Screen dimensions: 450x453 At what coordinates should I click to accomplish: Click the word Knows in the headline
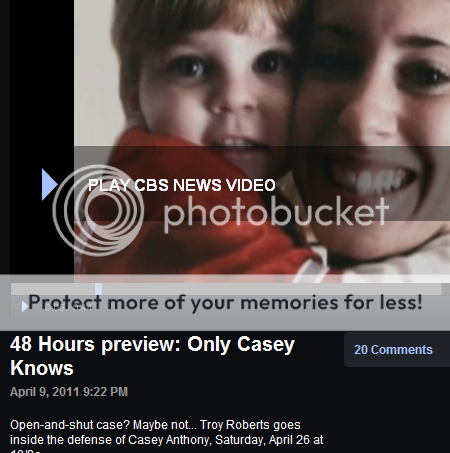(42, 368)
